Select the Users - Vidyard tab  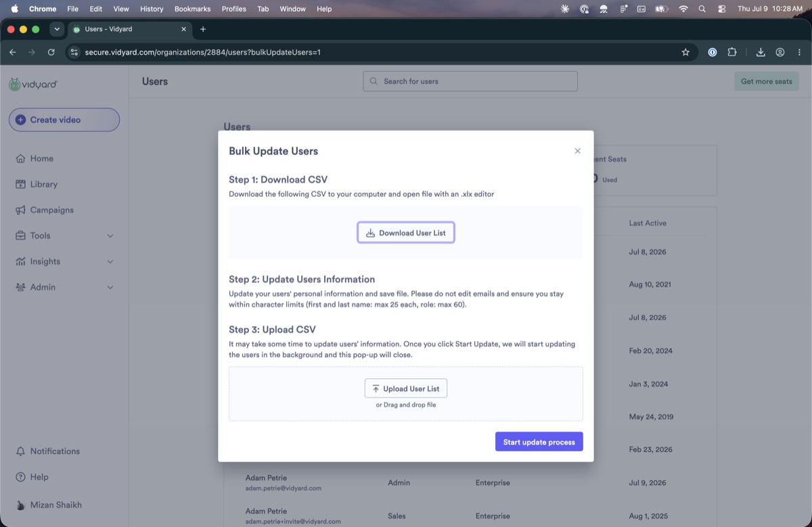(x=129, y=29)
